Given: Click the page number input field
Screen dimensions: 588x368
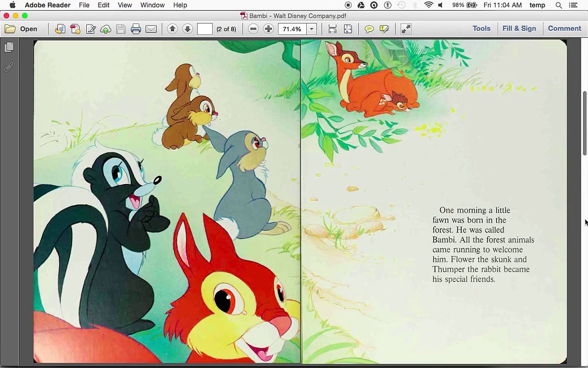Looking at the screenshot, I should (x=205, y=29).
